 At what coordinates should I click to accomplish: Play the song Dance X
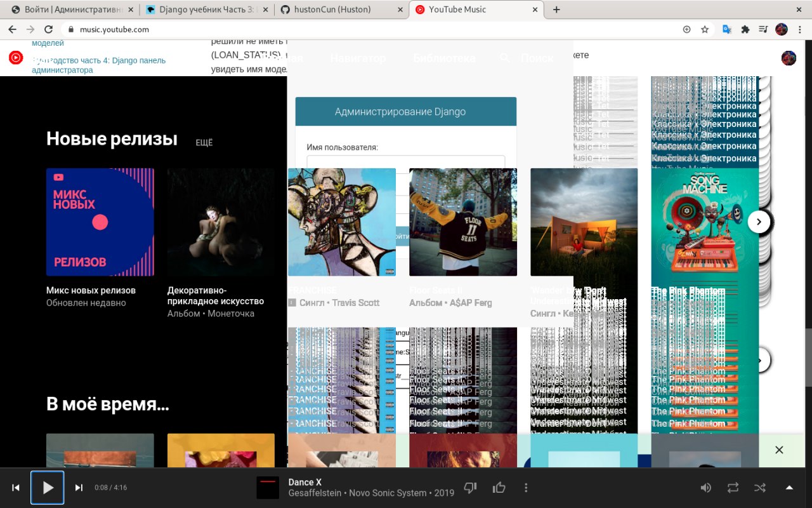[x=48, y=488]
